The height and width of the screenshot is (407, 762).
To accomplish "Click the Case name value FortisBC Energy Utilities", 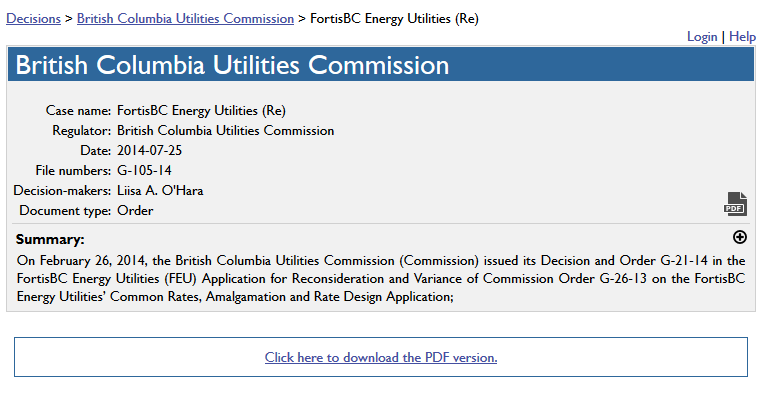I will tap(202, 110).
